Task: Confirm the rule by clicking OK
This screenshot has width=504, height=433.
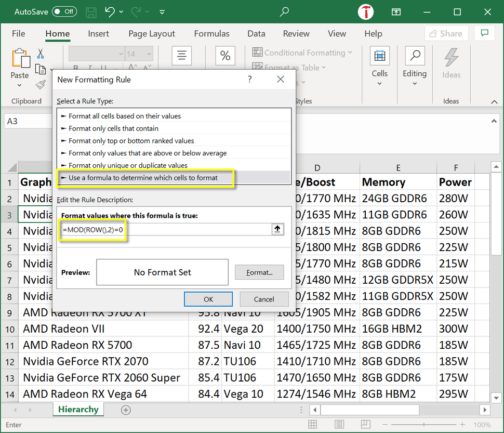Action: [208, 299]
